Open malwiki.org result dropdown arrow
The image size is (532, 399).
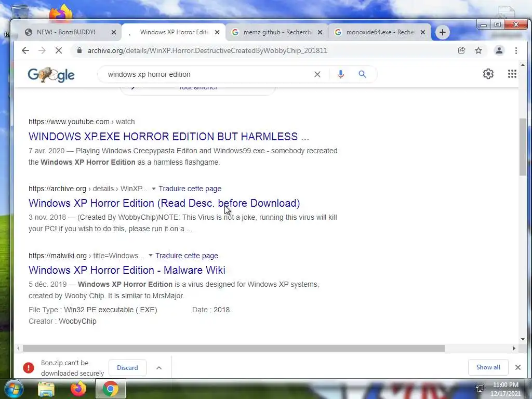click(150, 256)
